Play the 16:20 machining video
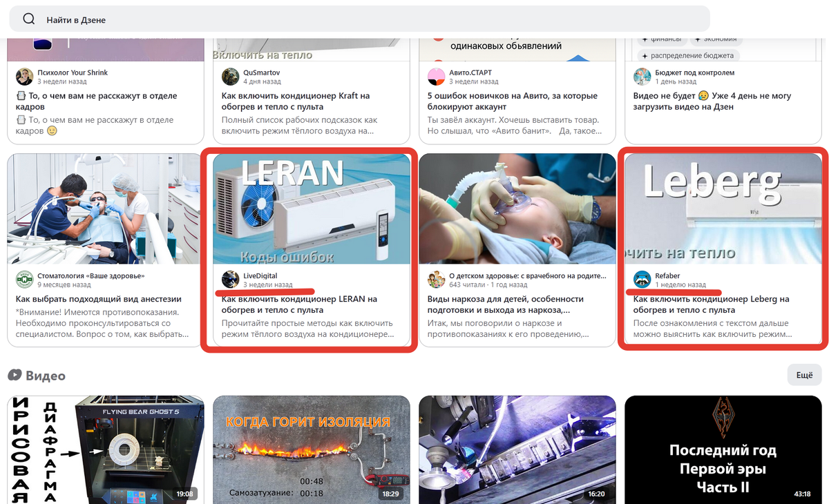Image resolution: width=829 pixels, height=504 pixels. (x=517, y=449)
